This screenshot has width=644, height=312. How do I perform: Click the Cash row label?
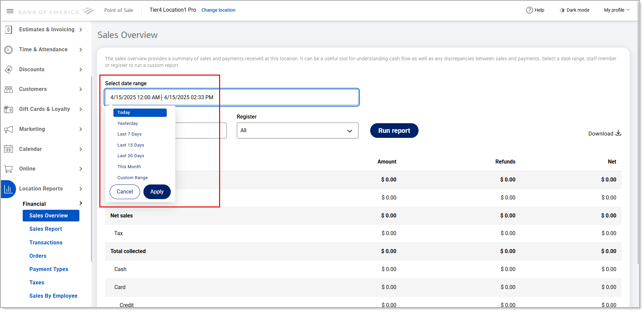pos(120,269)
